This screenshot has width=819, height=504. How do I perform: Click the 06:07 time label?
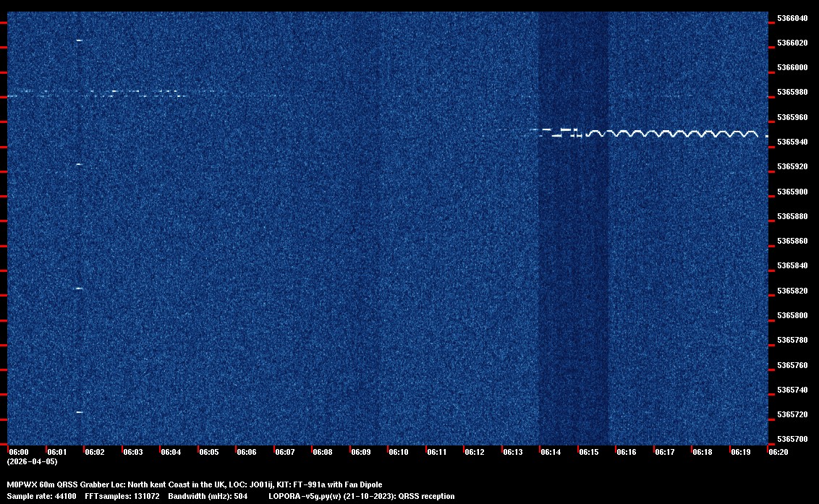coord(284,452)
